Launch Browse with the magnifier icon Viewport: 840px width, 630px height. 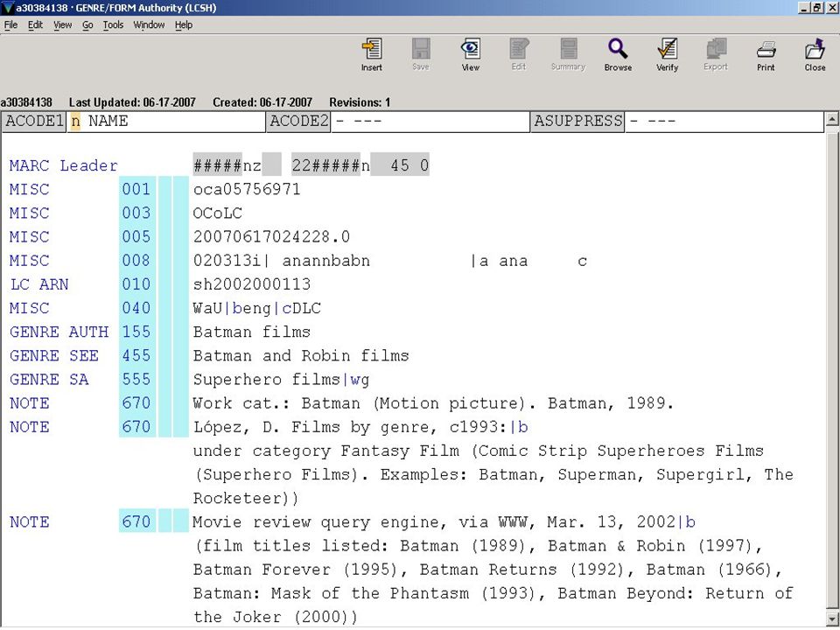[618, 54]
